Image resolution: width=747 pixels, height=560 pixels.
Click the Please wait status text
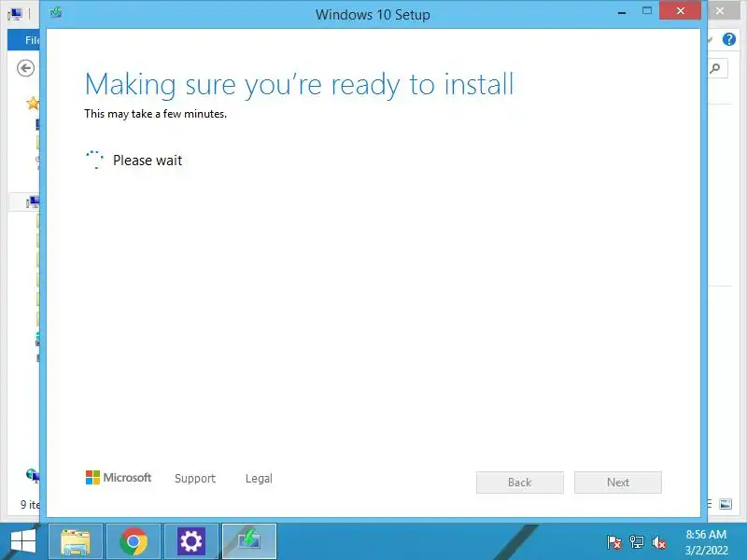tap(148, 161)
